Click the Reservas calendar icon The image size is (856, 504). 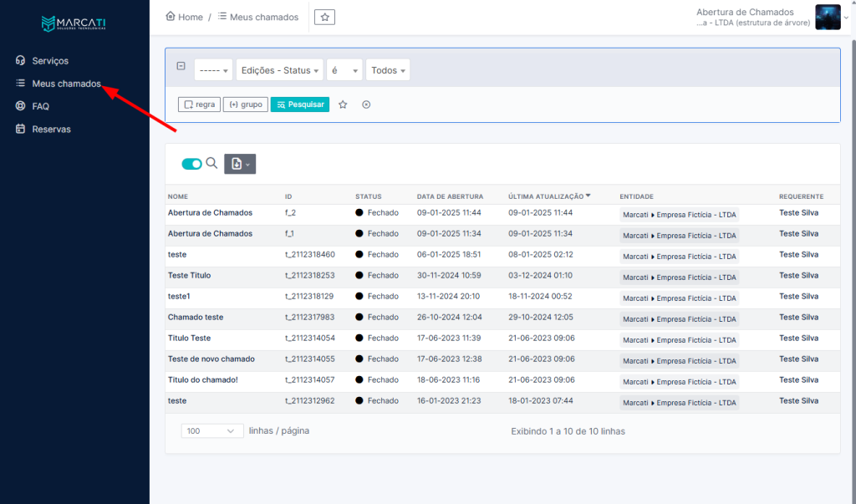[x=21, y=130]
